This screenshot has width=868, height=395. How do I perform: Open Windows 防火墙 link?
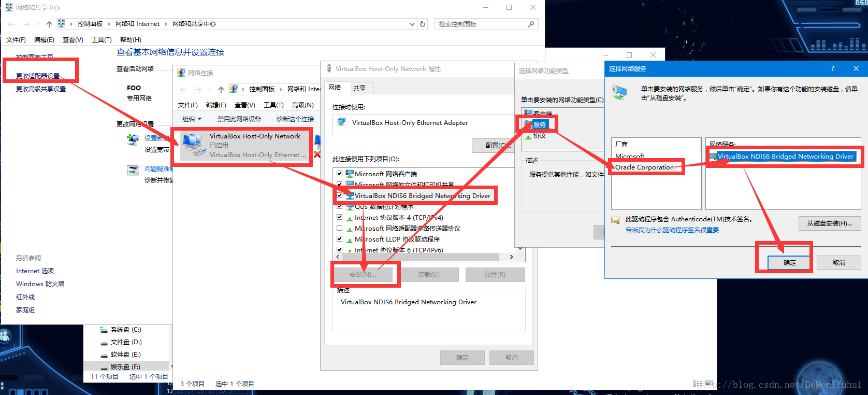[40, 284]
